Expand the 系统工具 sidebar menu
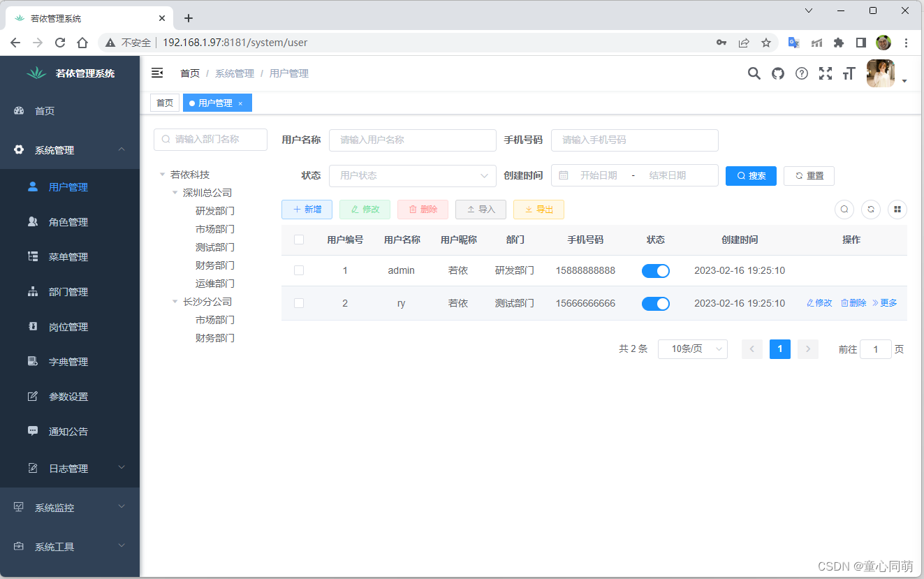The image size is (924, 579). coord(70,546)
